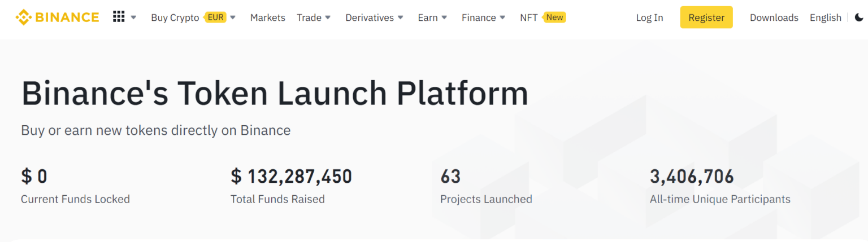This screenshot has height=242, width=868.
Task: Select Buy Crypto in the navigation
Action: coord(175,17)
